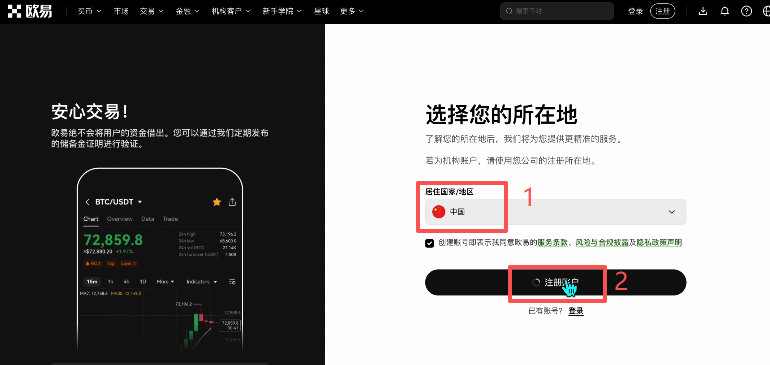Open BTC/USDT pair dropdown in mockup
The image size is (770, 365).
tap(118, 202)
